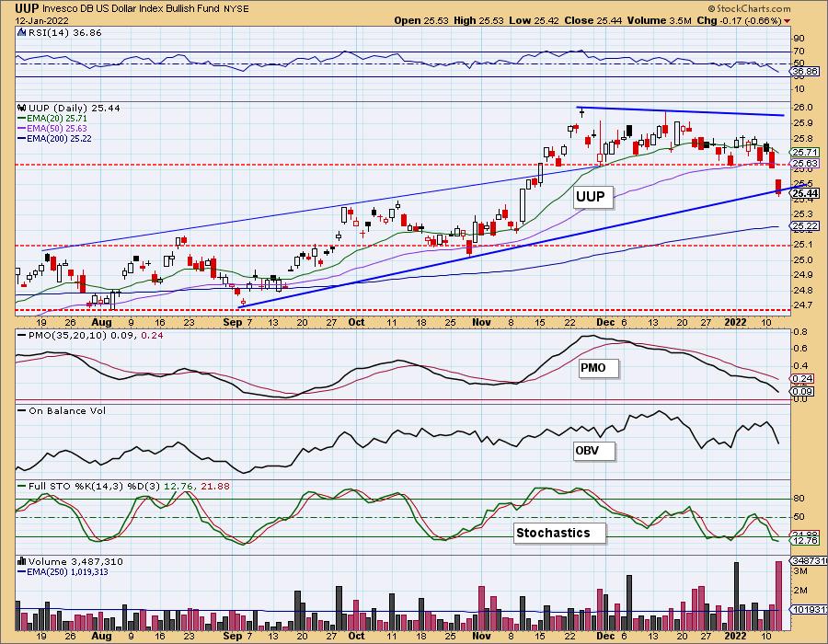Click the Open 25.53 value
Screen dimensions: 828x644
(420, 20)
